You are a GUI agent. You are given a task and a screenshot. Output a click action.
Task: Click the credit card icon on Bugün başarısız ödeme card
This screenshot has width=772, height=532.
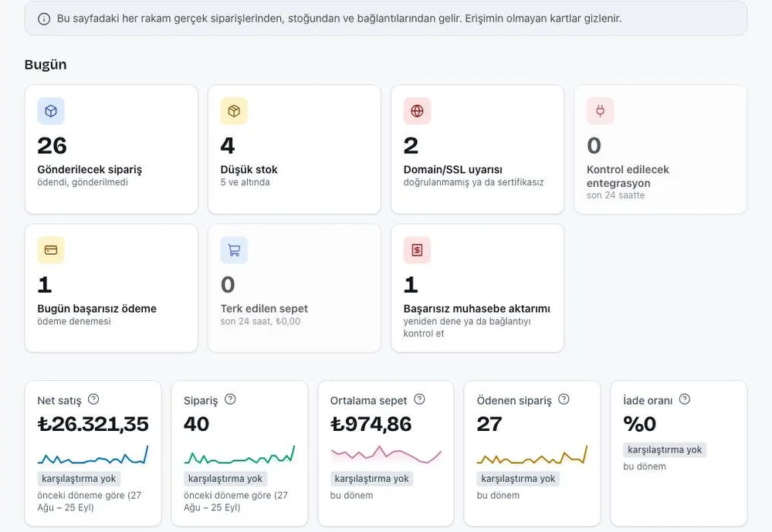(51, 250)
